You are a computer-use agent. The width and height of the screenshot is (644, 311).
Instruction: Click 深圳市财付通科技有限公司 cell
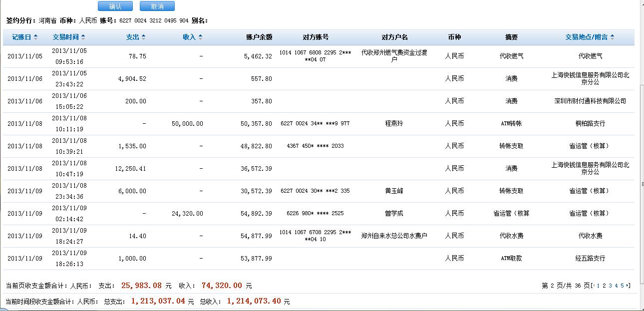tap(590, 101)
